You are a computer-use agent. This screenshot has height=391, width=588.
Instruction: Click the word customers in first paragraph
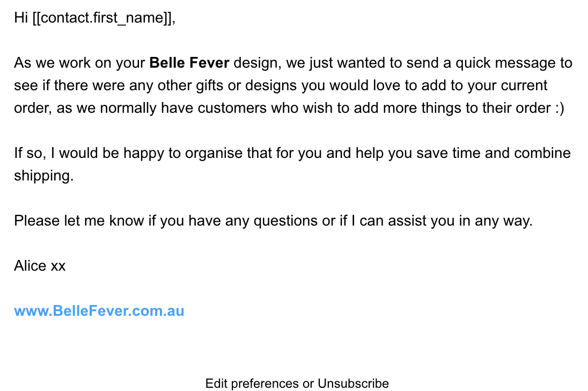pos(232,108)
